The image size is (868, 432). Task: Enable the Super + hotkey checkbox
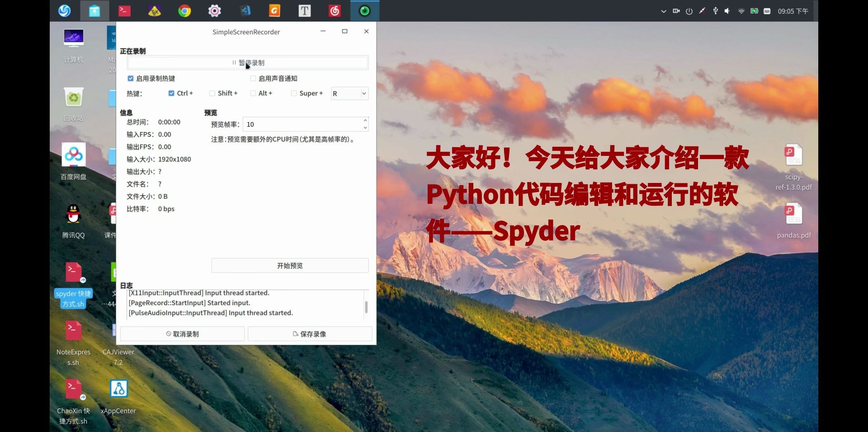(294, 93)
